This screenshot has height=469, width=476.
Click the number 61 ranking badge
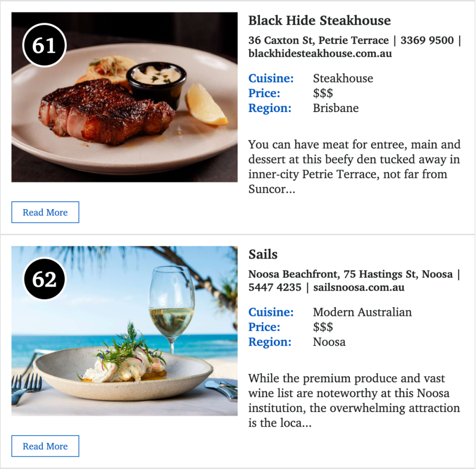[45, 45]
